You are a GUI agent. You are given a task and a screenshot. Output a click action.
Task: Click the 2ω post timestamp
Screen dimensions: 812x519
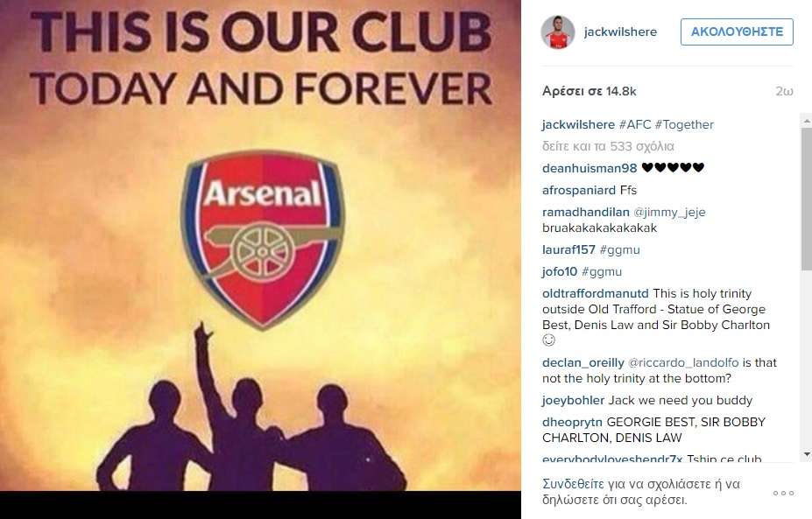pos(784,92)
